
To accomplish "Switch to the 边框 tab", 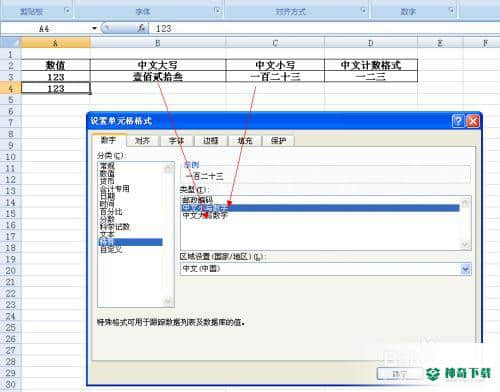I will 211,141.
